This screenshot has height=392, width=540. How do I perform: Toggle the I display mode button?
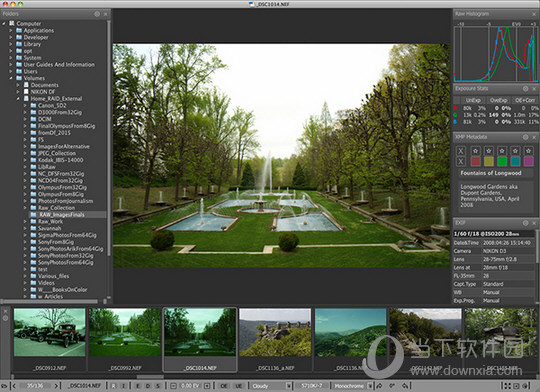tap(124, 386)
